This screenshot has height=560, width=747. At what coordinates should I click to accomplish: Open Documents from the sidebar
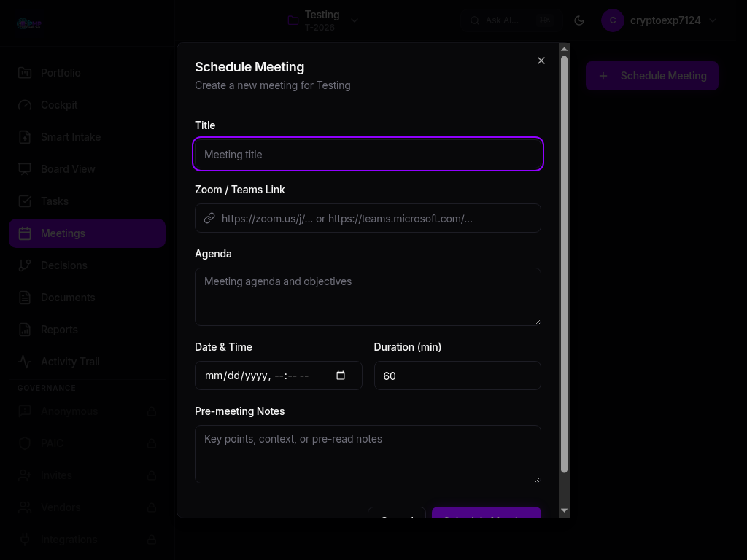88,297
